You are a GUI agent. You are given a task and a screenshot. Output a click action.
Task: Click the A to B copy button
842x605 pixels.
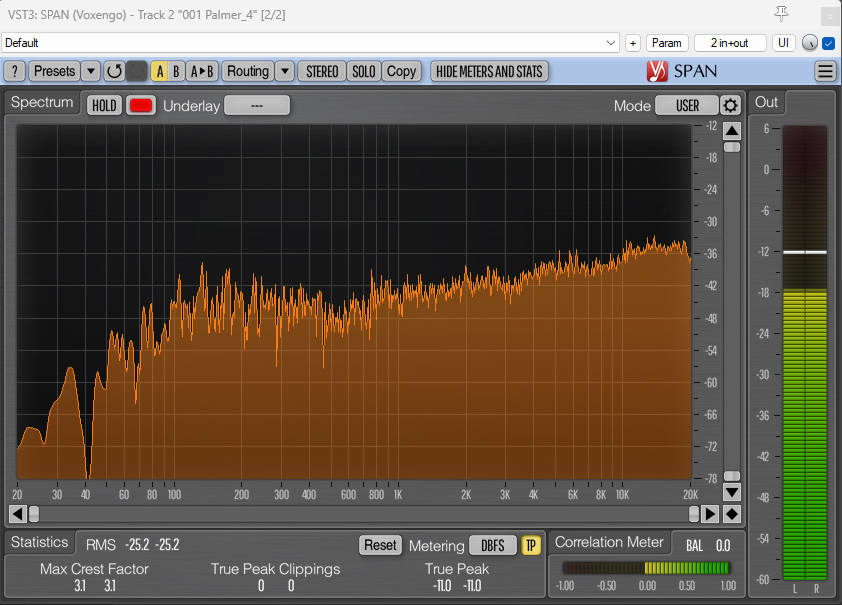202,71
